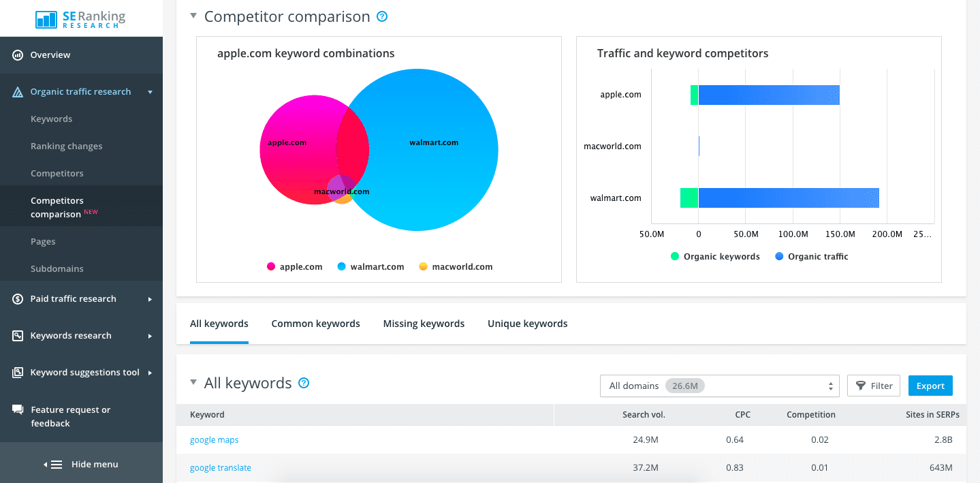Click the Overview gauge icon
The image size is (980, 483).
[x=18, y=55]
